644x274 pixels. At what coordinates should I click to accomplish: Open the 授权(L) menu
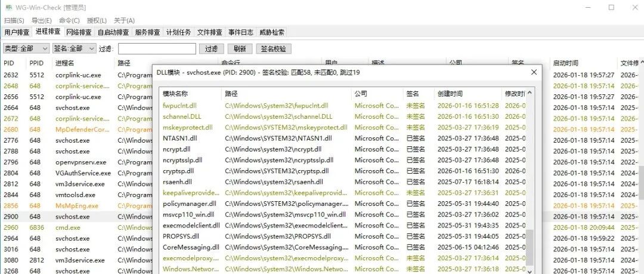[97, 20]
